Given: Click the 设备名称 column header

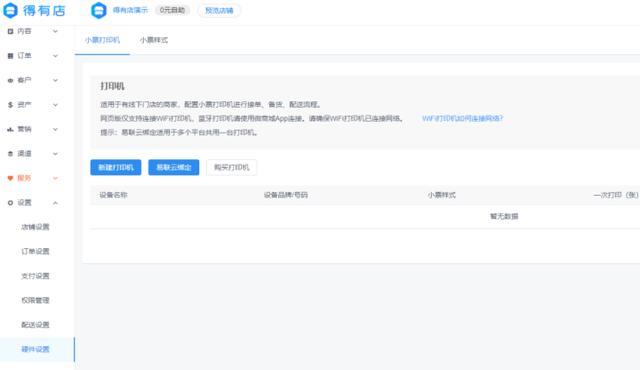Looking at the screenshot, I should (113, 195).
